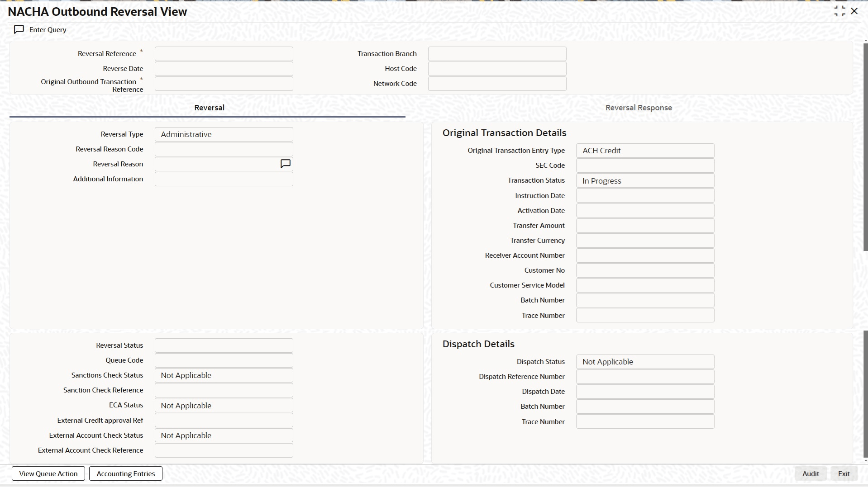Click the Transaction Status field showing In Progress

pos(645,180)
